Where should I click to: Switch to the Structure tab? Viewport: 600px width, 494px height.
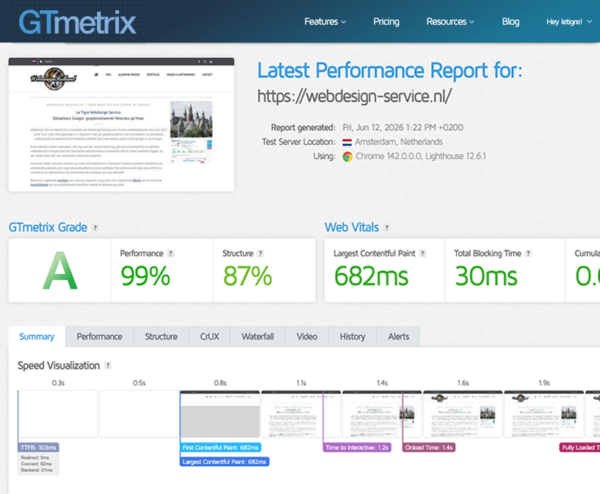tap(161, 337)
